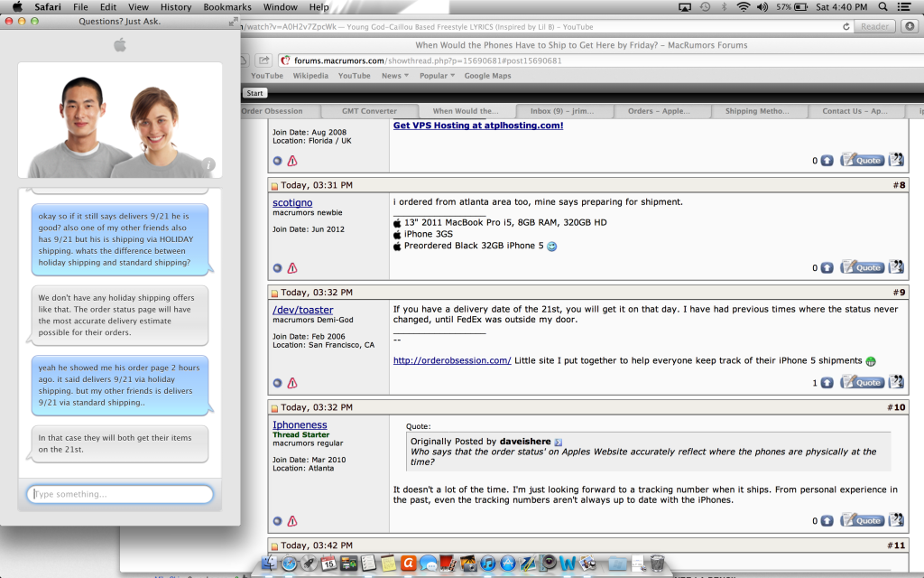The image size is (924, 578).
Task: Click the AirPlay icon in menu bar
Action: [685, 7]
